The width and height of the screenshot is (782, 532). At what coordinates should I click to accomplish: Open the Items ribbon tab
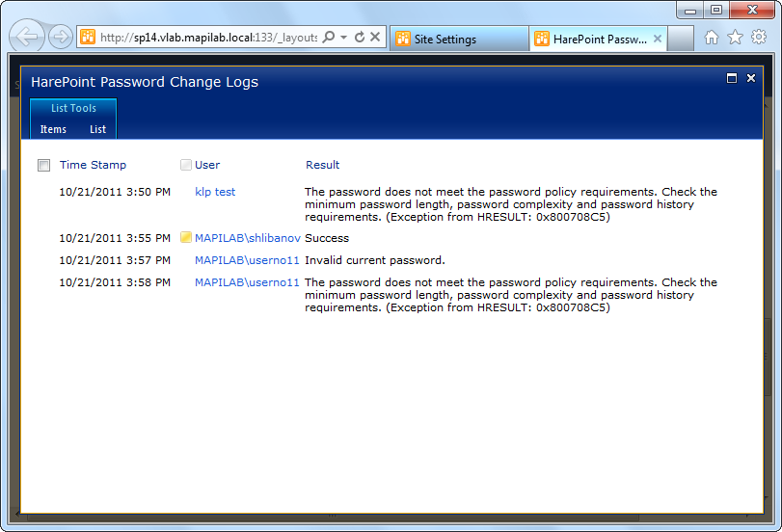point(53,129)
